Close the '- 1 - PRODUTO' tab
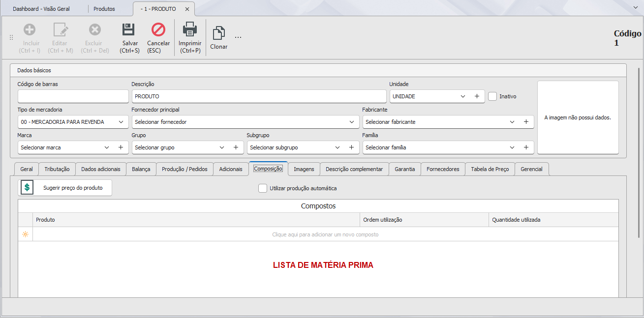Screen dimensions: 644x318 coord(187,9)
